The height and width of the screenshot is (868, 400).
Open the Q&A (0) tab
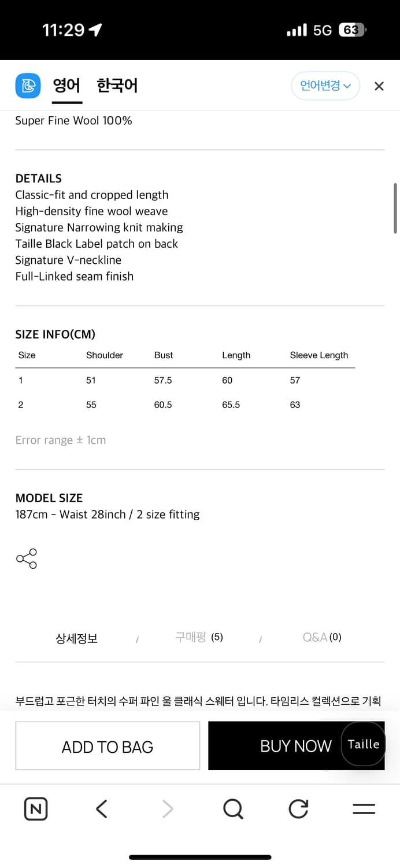322,637
